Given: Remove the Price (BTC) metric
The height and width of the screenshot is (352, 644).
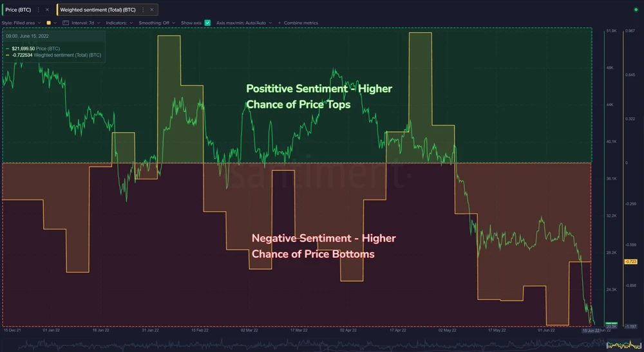Looking at the screenshot, I should 47,10.
